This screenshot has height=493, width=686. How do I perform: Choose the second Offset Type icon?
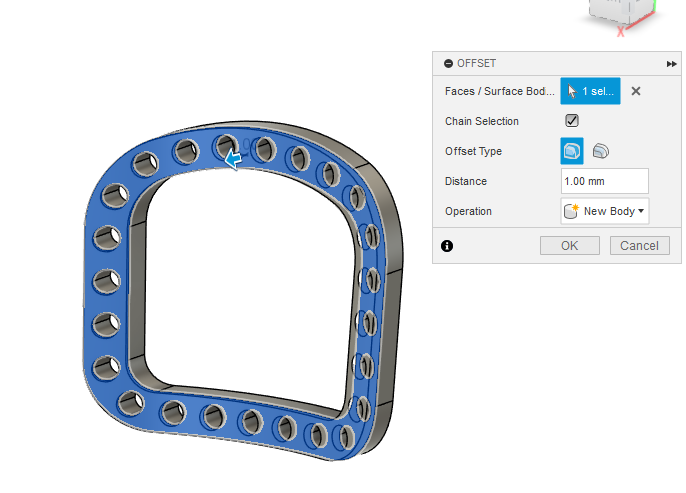pos(600,151)
